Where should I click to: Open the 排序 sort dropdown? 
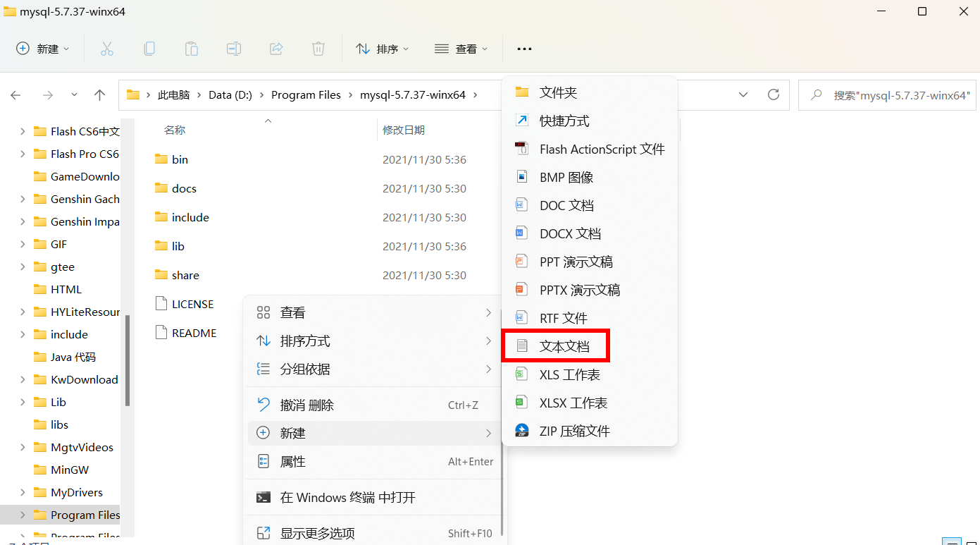(x=383, y=49)
